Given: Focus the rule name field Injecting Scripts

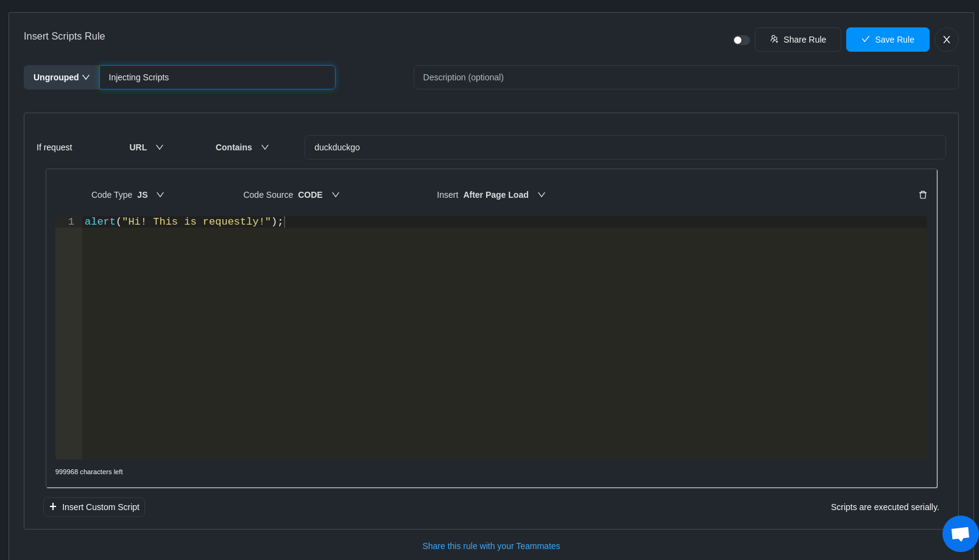Looking at the screenshot, I should click(x=217, y=77).
